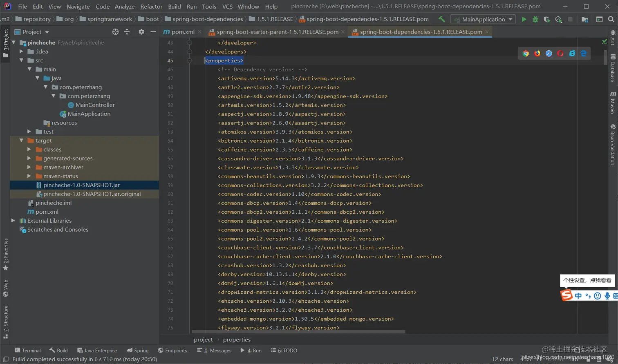Open the Spring tool window button
The height and width of the screenshot is (364, 618).
tap(138, 351)
